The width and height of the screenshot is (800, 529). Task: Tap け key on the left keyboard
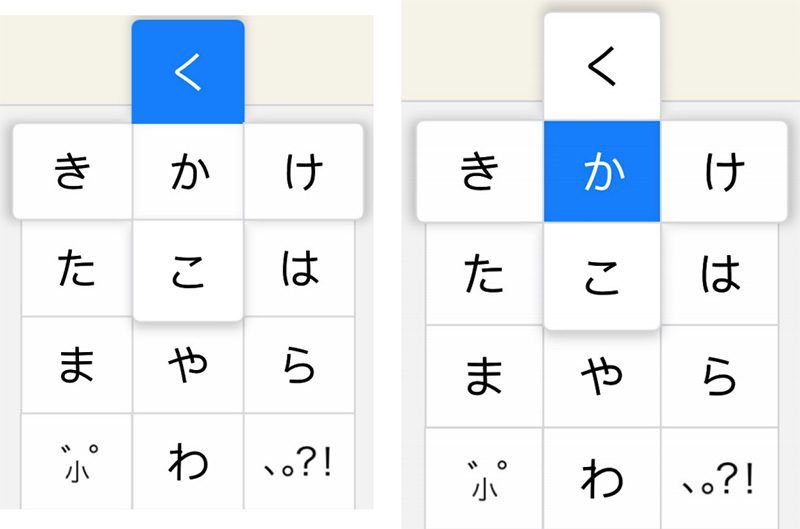pos(304,171)
